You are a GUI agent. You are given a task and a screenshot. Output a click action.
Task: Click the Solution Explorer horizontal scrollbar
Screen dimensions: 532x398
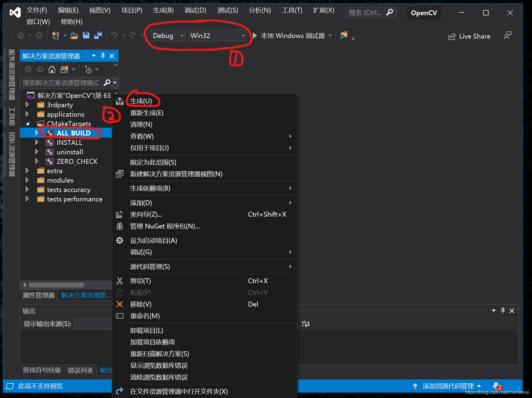point(56,285)
